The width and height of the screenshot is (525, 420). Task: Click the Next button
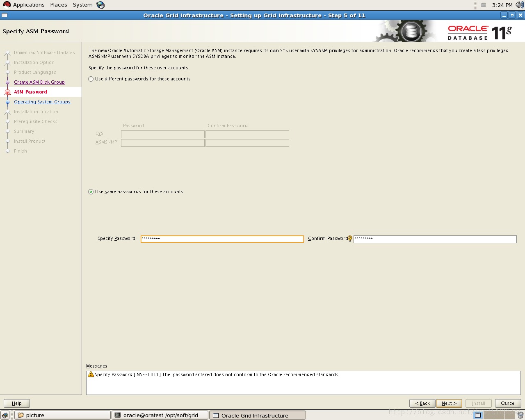(x=449, y=403)
